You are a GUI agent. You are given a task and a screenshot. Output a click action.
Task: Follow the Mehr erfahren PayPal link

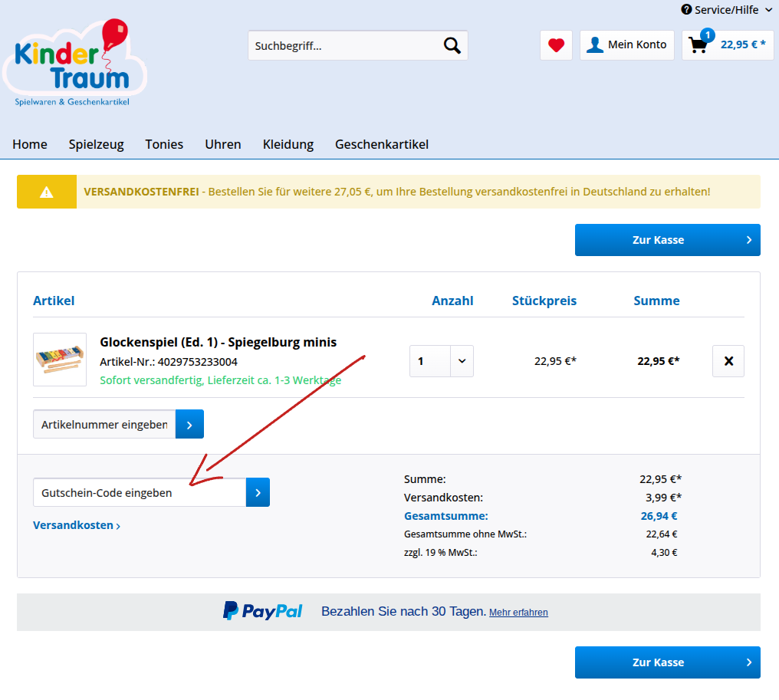518,613
